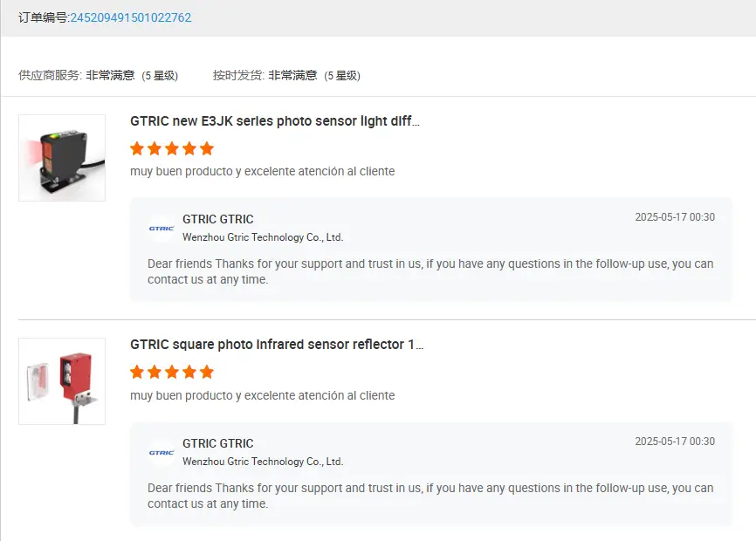The width and height of the screenshot is (756, 541).
Task: Click the E3JK review comment text
Action: (x=262, y=171)
